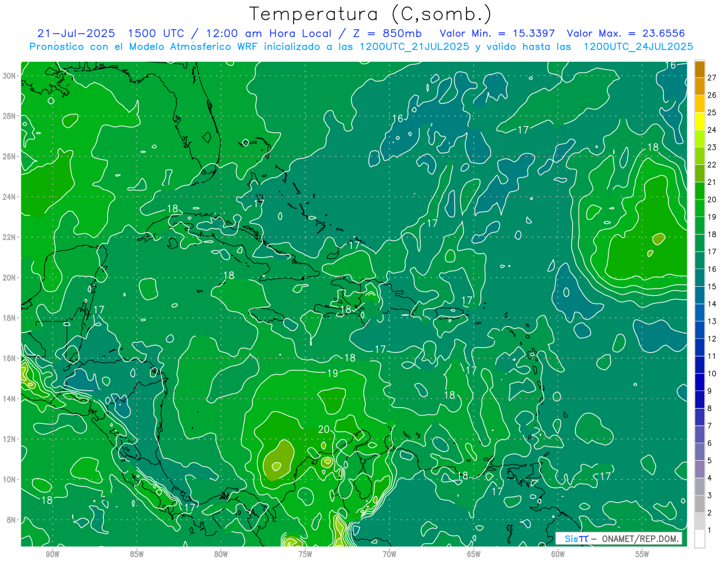
Task: Click the legend value "7"
Action: [710, 426]
